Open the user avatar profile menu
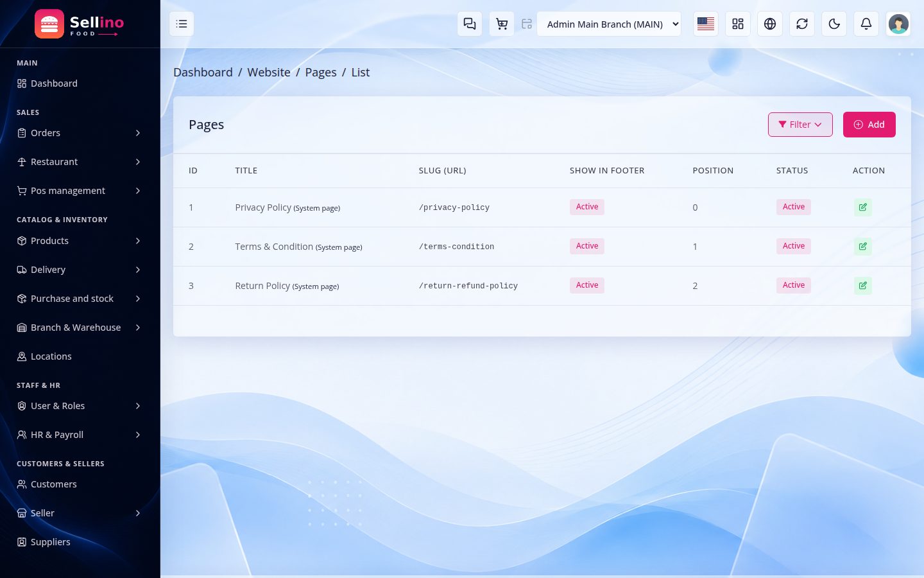The image size is (924, 578). [898, 24]
